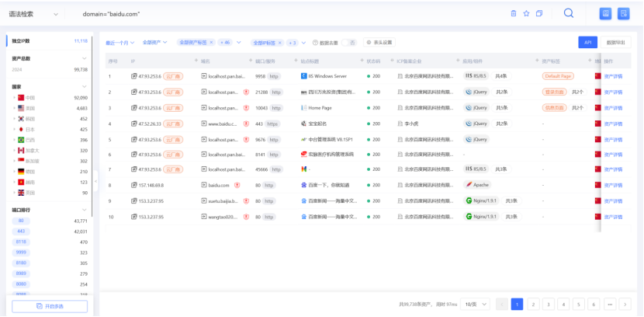This screenshot has height=317, width=644.
Task: Collapse the 端口排行 section chevron
Action: tap(85, 210)
